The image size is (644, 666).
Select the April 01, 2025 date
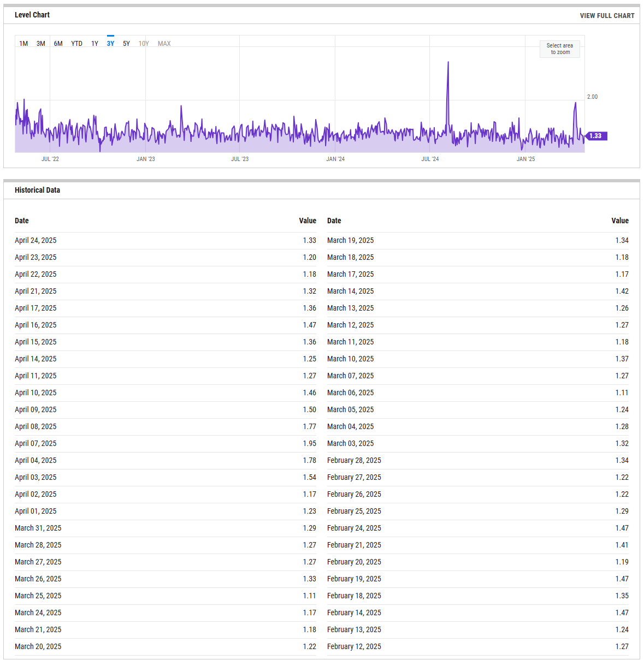point(36,512)
